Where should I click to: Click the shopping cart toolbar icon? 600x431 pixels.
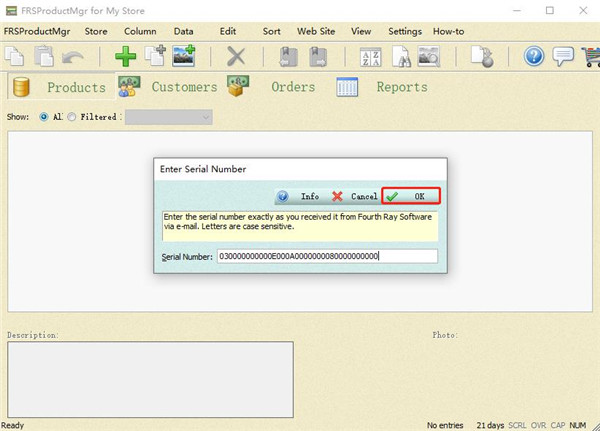coord(591,57)
